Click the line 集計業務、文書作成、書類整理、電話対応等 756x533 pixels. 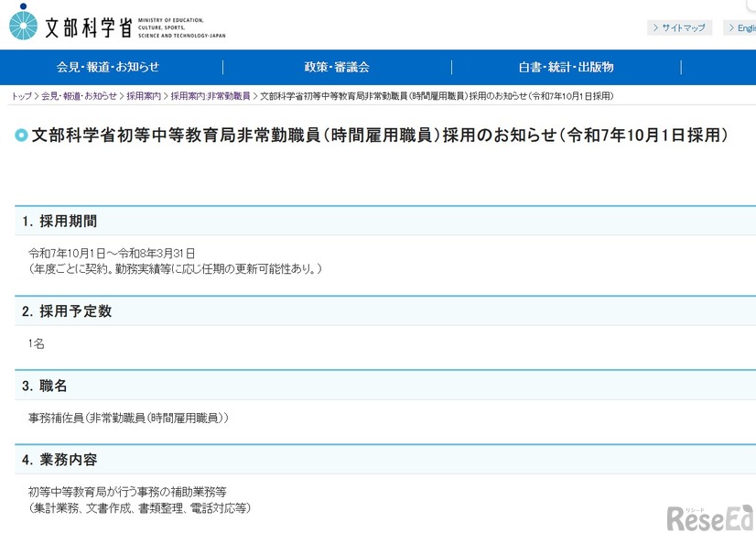tap(140, 508)
